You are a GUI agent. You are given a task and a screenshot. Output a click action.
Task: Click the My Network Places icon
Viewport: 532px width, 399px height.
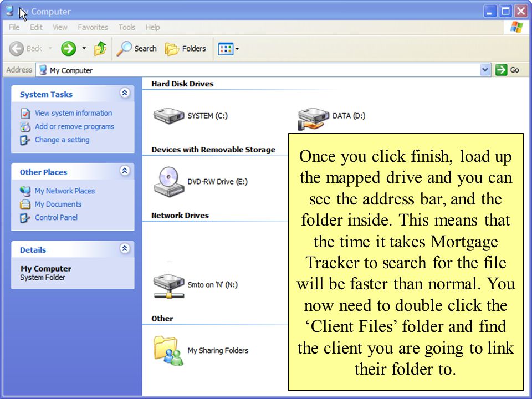pos(25,191)
